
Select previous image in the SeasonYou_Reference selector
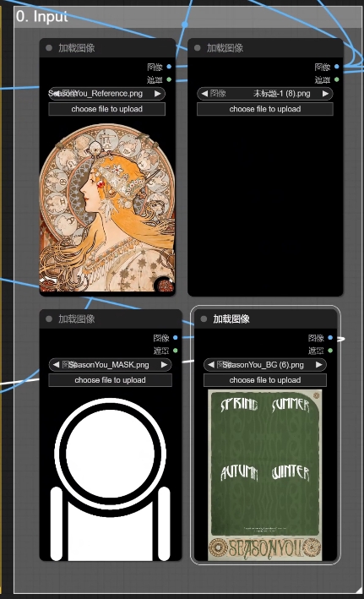(56, 94)
